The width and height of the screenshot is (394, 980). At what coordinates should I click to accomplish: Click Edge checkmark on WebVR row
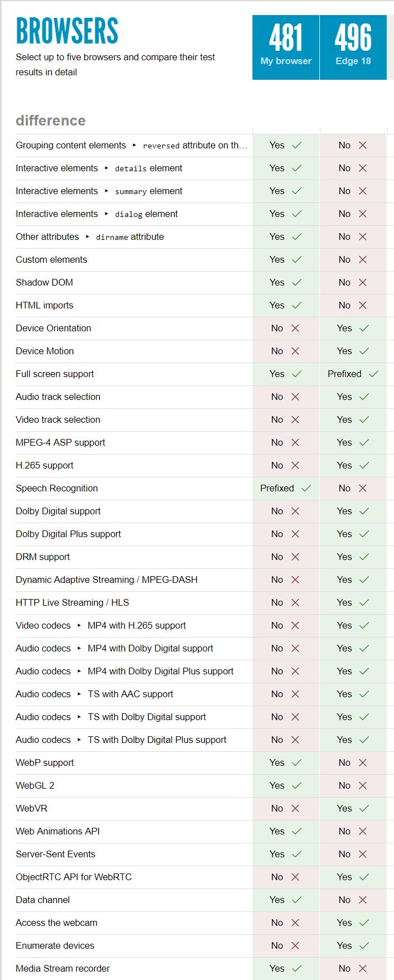364,809
